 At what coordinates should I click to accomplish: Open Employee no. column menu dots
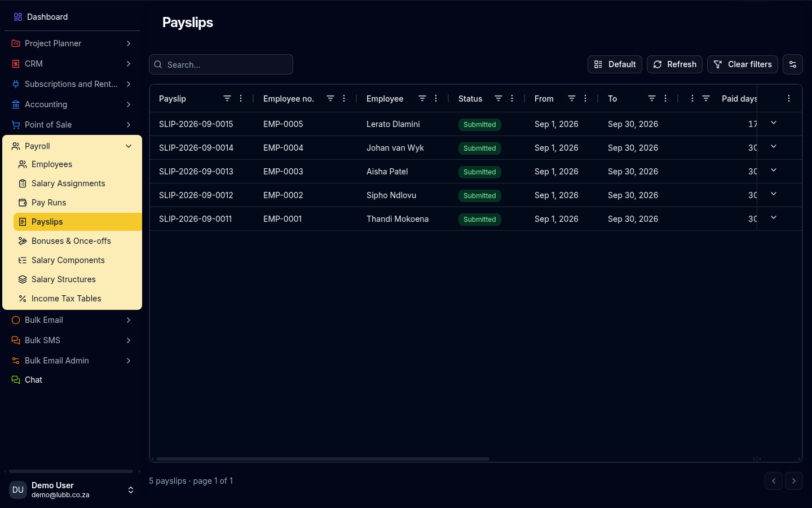pos(344,98)
